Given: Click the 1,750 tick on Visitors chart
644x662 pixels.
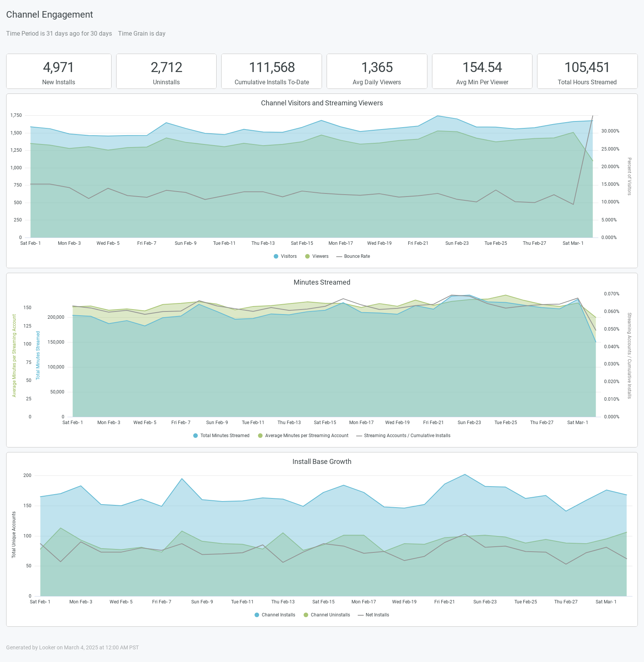Looking at the screenshot, I should point(16,115).
